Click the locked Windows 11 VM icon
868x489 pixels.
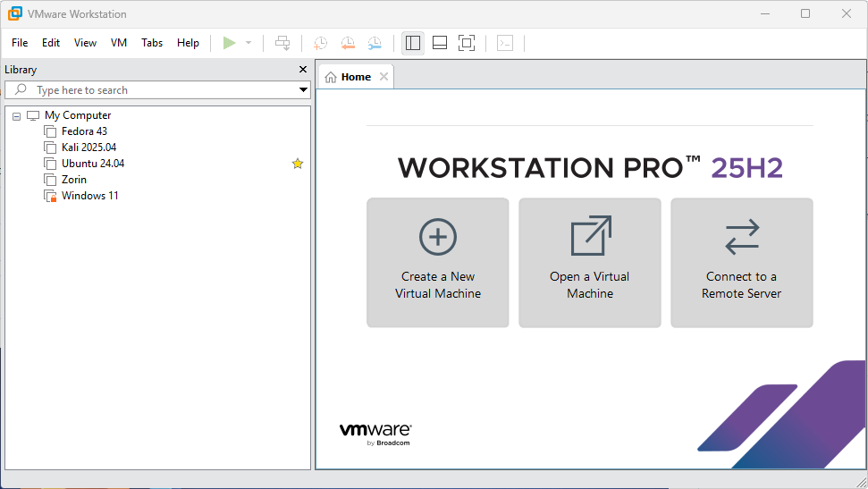pyautogui.click(x=50, y=196)
